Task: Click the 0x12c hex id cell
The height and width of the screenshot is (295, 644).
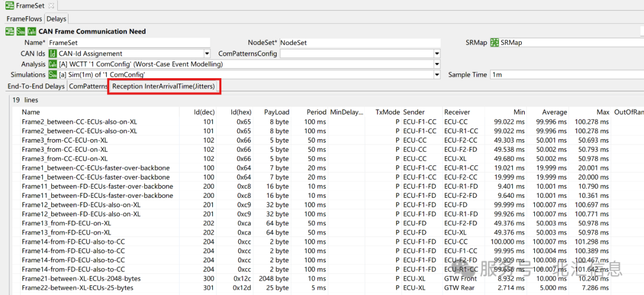Action: (x=243, y=278)
